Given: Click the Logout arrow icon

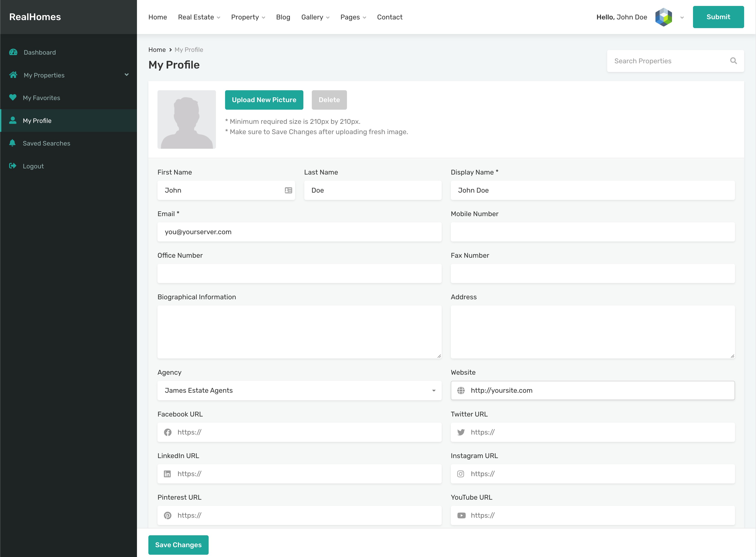Looking at the screenshot, I should [x=13, y=166].
